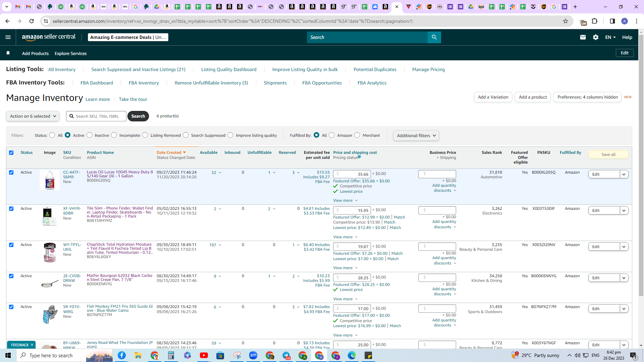Open Facebook from the taskbar
The height and width of the screenshot is (362, 644).
click(x=121, y=355)
